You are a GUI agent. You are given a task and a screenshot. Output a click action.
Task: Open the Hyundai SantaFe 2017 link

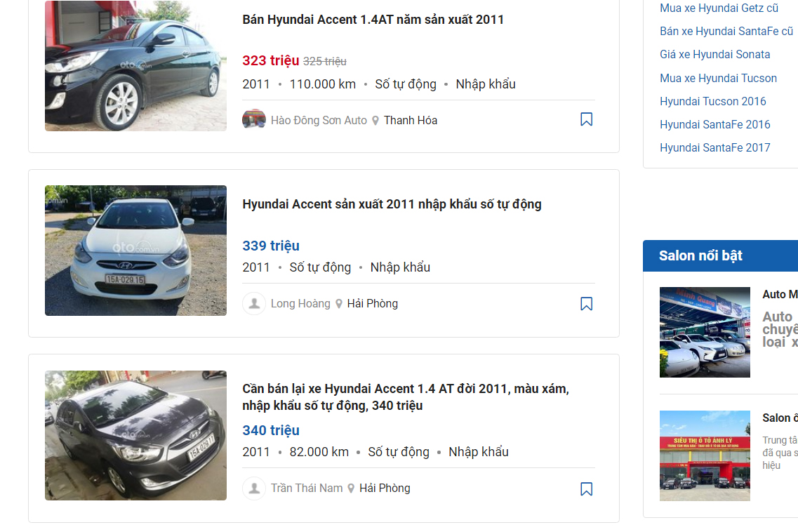click(714, 147)
